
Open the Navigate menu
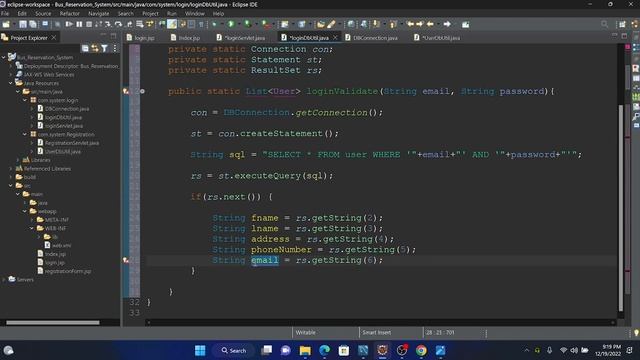(x=98, y=13)
